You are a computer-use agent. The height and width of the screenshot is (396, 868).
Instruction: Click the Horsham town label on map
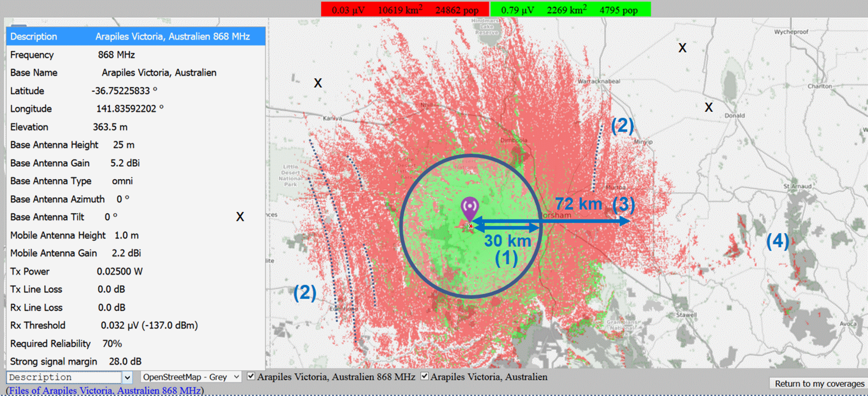pos(556,215)
